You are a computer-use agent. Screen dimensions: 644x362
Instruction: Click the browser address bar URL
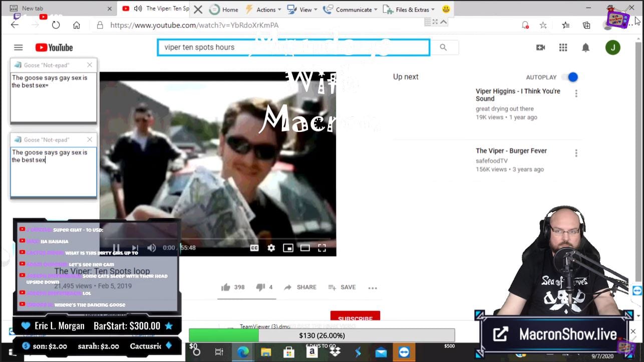coord(194,25)
